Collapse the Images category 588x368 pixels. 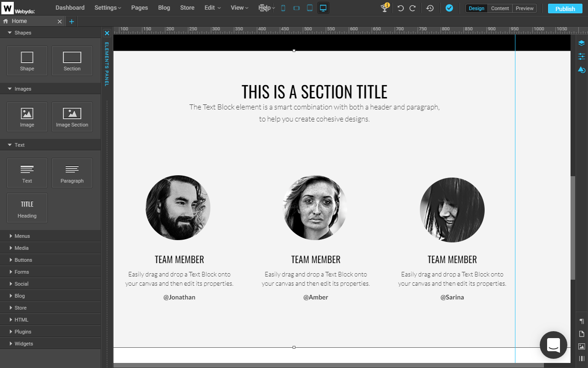click(x=51, y=89)
